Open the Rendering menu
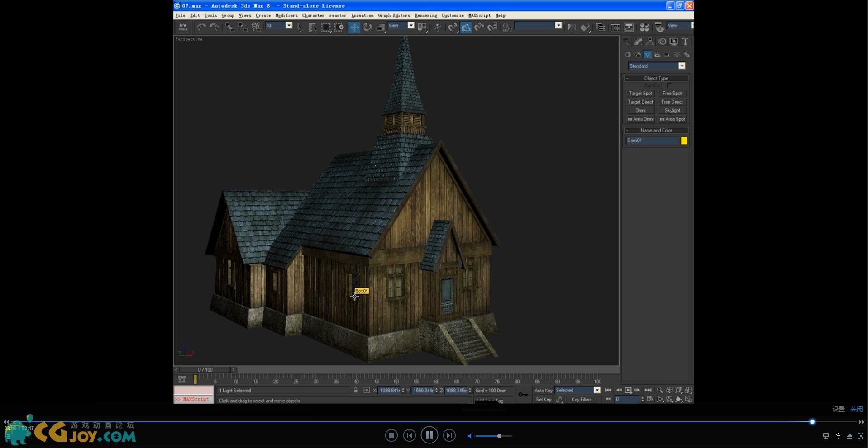 pos(426,15)
